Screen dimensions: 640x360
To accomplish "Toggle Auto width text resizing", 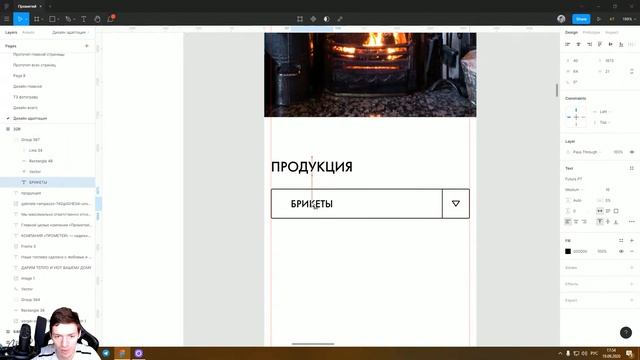I will (600, 211).
